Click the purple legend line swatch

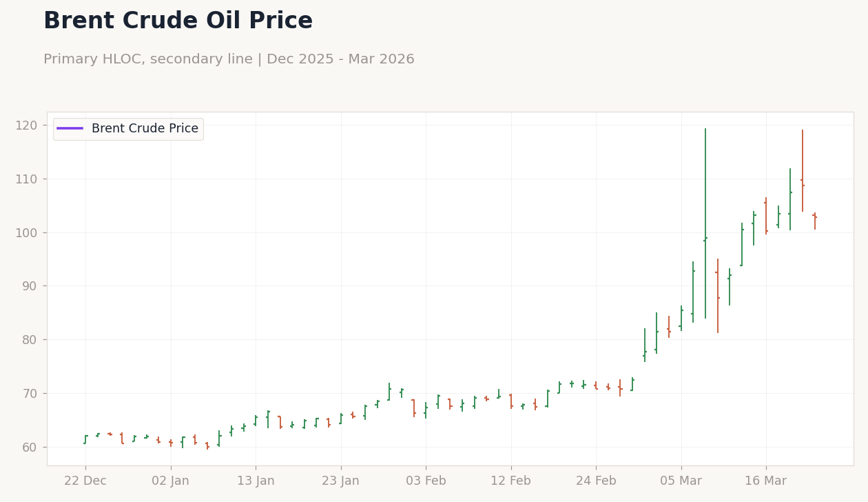(x=70, y=128)
